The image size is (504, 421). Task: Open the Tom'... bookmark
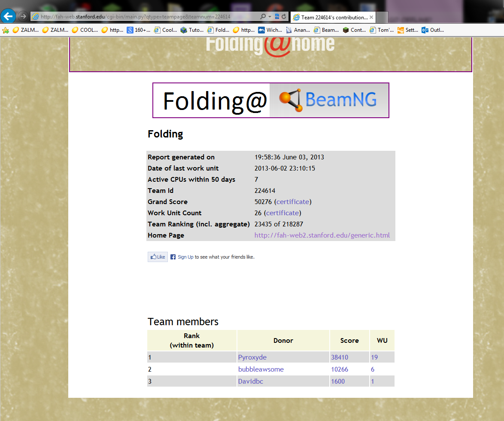pos(382,30)
